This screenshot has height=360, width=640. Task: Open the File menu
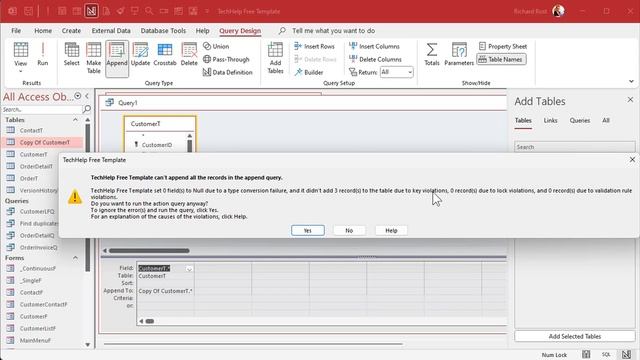tap(16, 31)
